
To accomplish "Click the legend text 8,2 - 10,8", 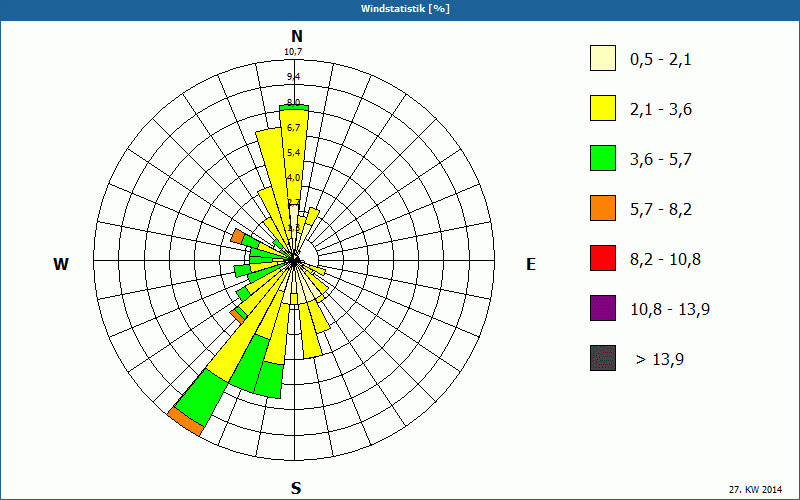I will 665,260.
